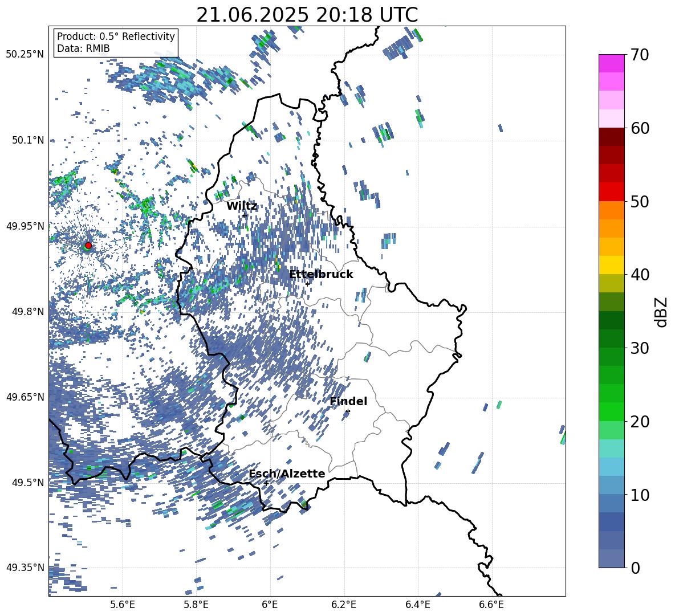Click the 49.8°N latitude label
Viewport: 675px width, 616px height.
pos(27,312)
